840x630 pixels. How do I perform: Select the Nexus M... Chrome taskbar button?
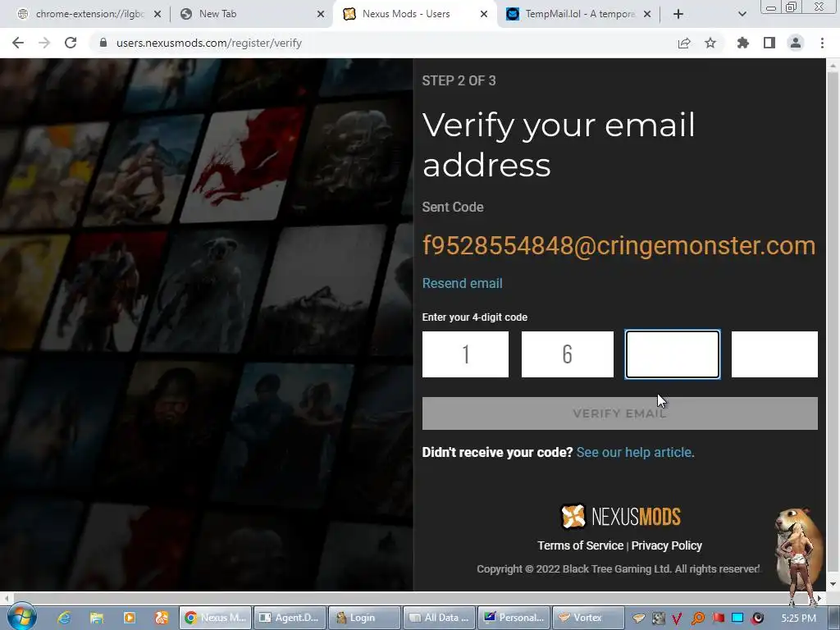215,618
